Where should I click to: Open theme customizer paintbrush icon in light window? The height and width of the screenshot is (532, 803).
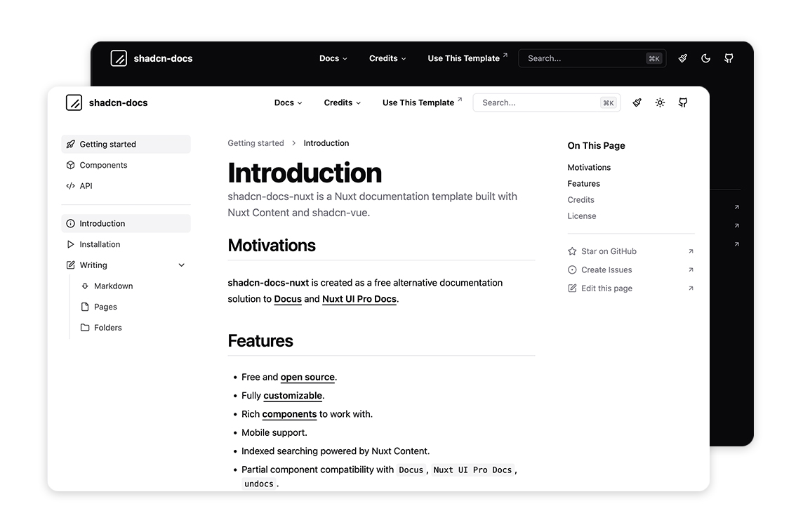tap(637, 102)
